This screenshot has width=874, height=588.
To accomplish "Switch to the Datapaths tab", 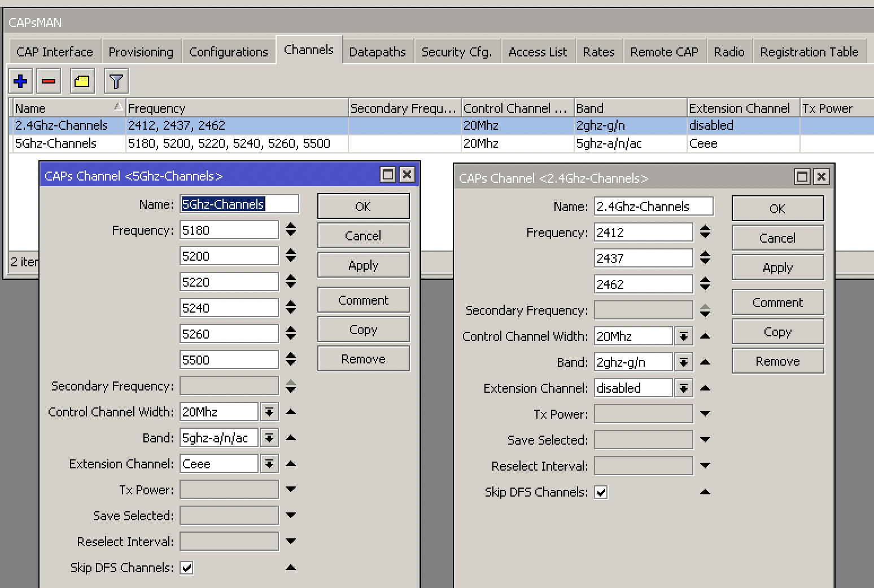I will (378, 51).
